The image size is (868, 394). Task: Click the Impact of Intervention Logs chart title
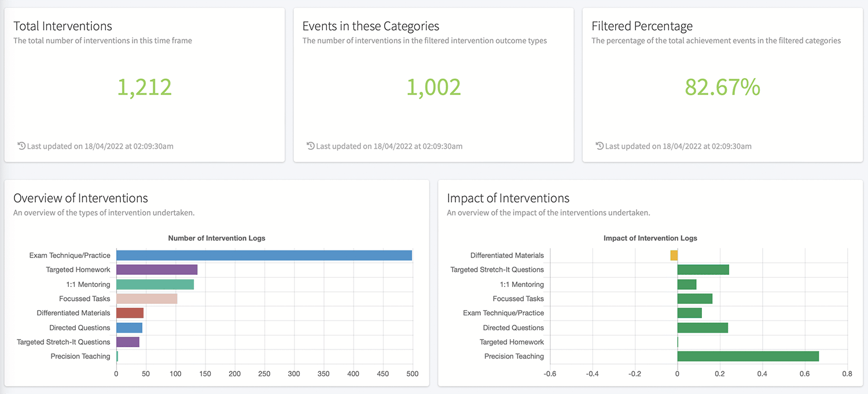[x=650, y=238]
